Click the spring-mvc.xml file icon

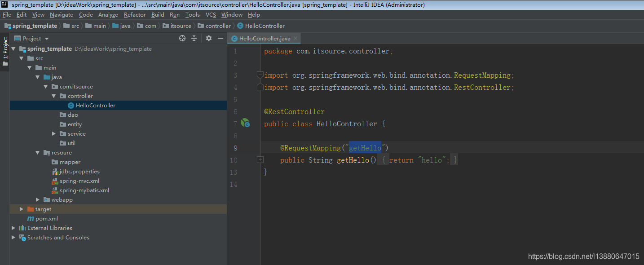(x=55, y=181)
